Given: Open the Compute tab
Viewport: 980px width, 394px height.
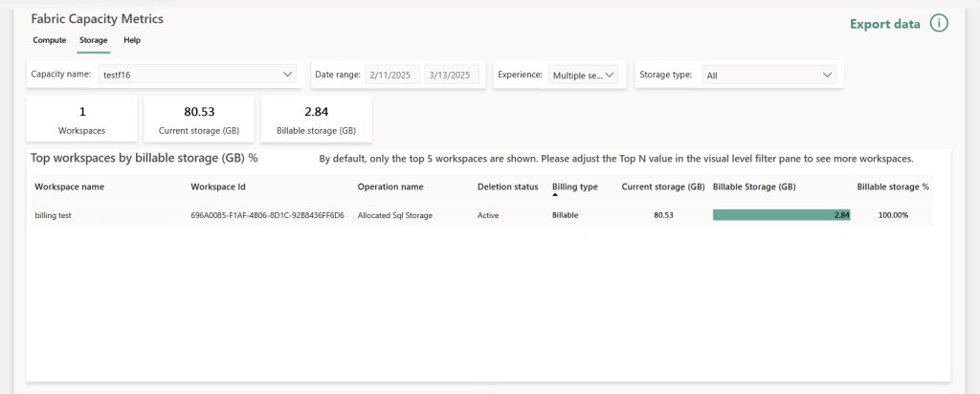Looking at the screenshot, I should pyautogui.click(x=50, y=40).
